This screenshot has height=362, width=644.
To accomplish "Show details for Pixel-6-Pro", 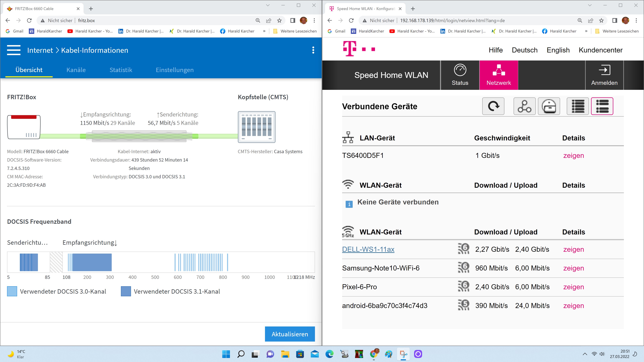I will pos(573,287).
